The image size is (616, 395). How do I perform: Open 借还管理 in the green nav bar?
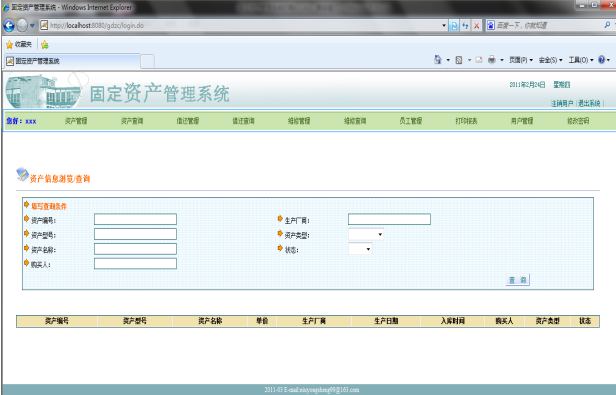point(188,121)
